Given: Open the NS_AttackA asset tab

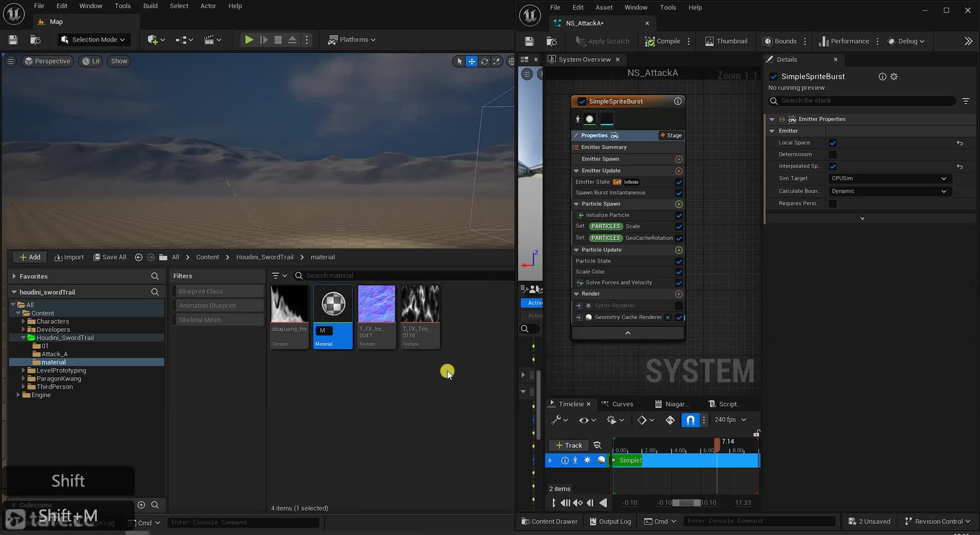Looking at the screenshot, I should point(585,23).
